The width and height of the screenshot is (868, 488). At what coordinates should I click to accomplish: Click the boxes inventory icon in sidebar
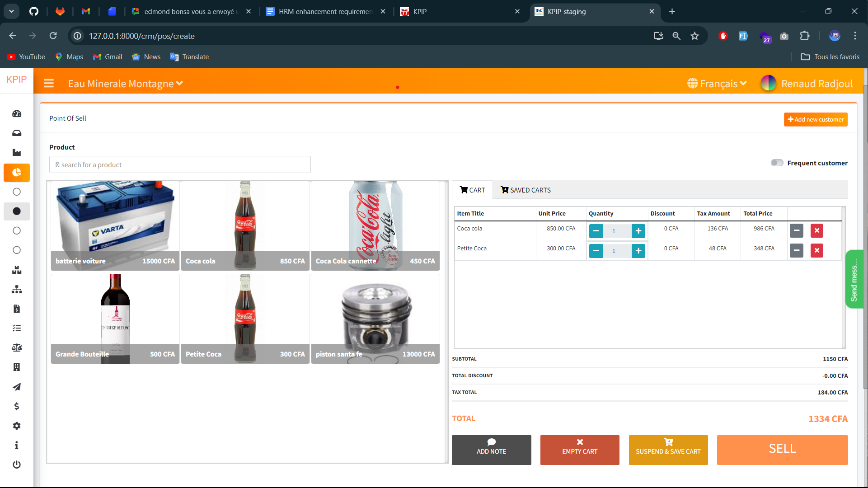17,270
